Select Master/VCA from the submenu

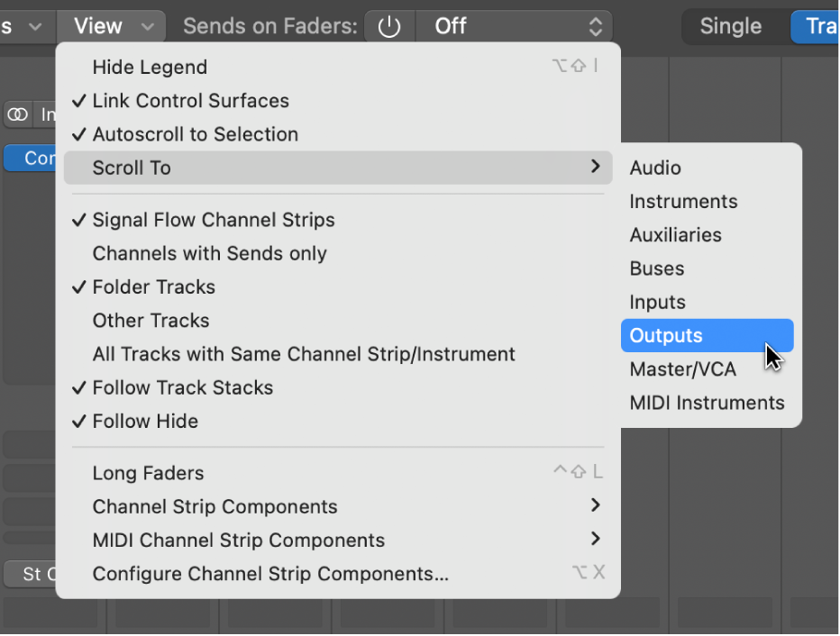pyautogui.click(x=682, y=368)
